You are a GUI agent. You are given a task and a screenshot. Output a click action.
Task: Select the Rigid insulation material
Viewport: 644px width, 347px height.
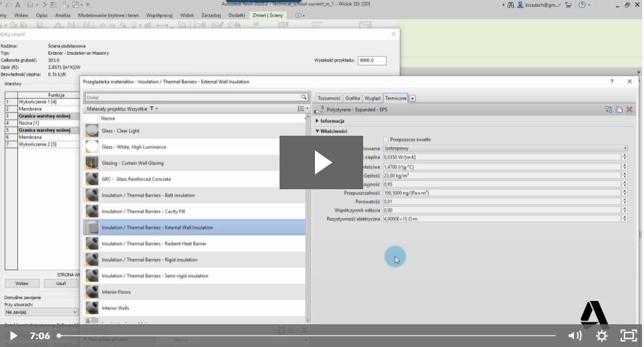[194, 259]
